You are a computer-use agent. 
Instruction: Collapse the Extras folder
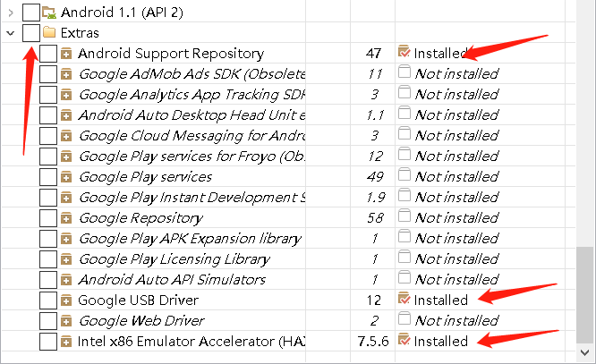click(x=11, y=33)
